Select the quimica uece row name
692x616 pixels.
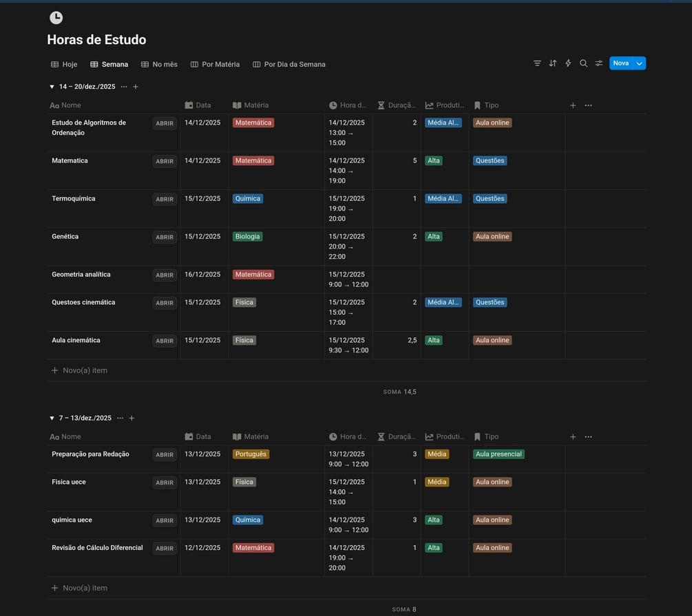point(72,520)
